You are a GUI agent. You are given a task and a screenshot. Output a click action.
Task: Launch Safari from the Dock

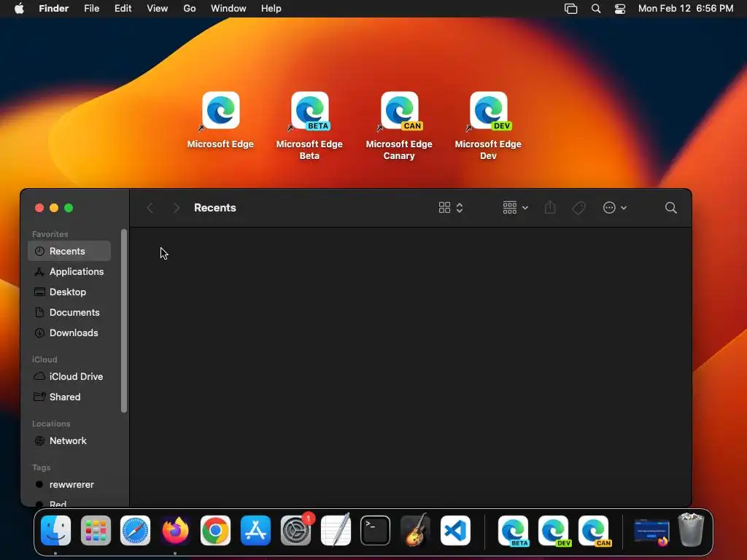click(x=135, y=531)
